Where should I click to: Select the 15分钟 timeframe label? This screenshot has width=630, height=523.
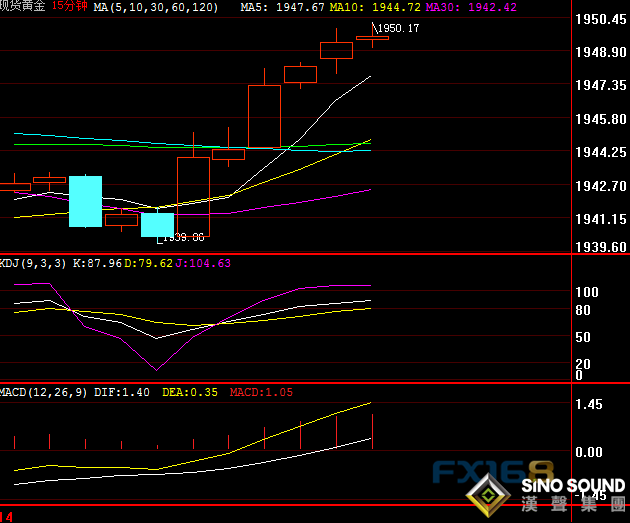click(70, 7)
